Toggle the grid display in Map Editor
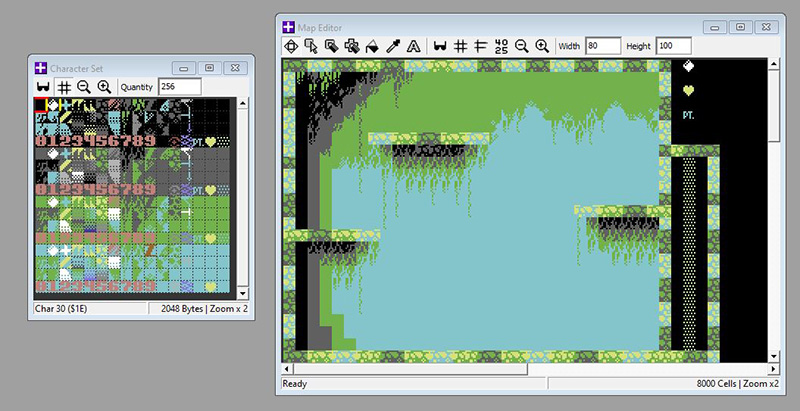Screen dimensions: 800x411 point(460,46)
